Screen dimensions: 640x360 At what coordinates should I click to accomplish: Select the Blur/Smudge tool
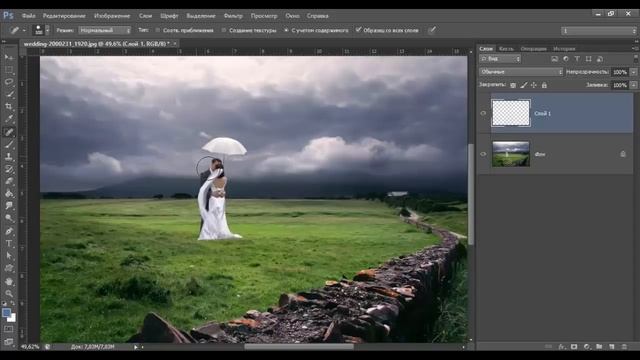click(9, 206)
